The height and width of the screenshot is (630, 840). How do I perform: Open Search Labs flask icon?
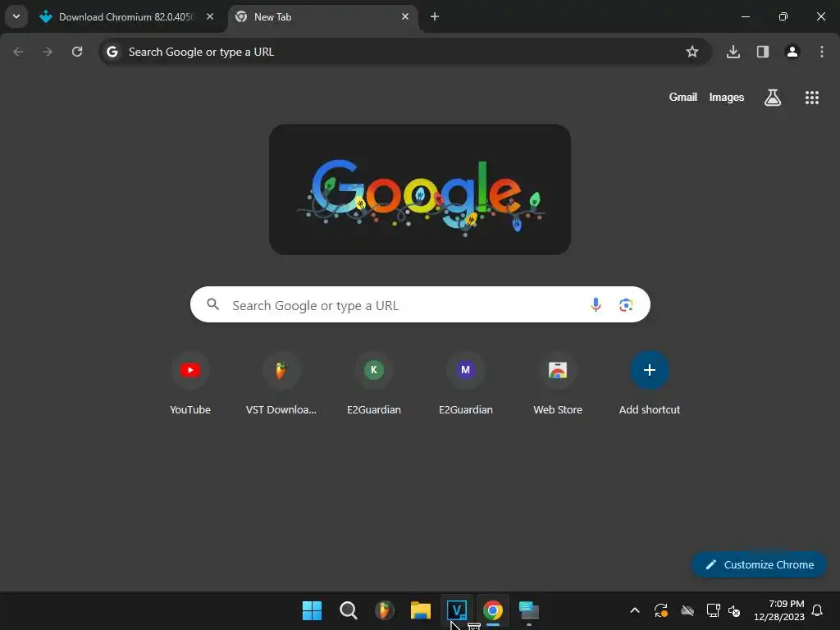click(773, 98)
